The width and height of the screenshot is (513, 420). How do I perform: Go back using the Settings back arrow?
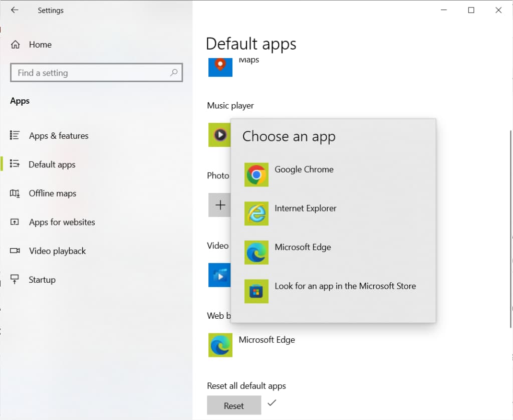[x=15, y=10]
